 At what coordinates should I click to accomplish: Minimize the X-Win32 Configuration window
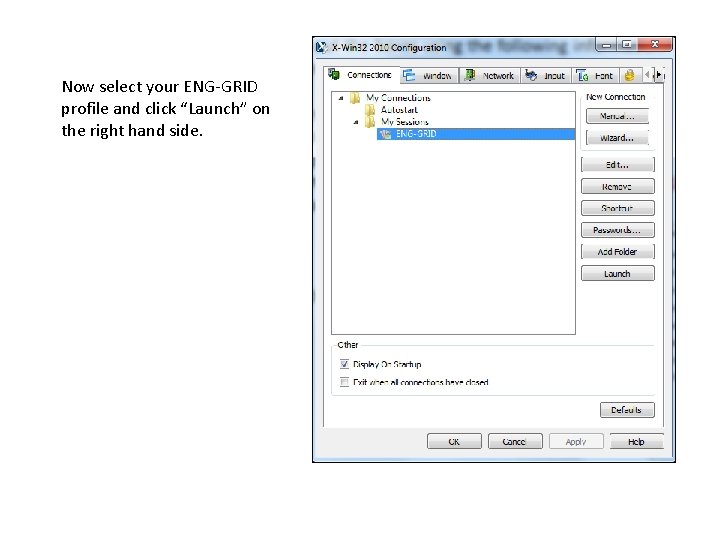click(606, 45)
